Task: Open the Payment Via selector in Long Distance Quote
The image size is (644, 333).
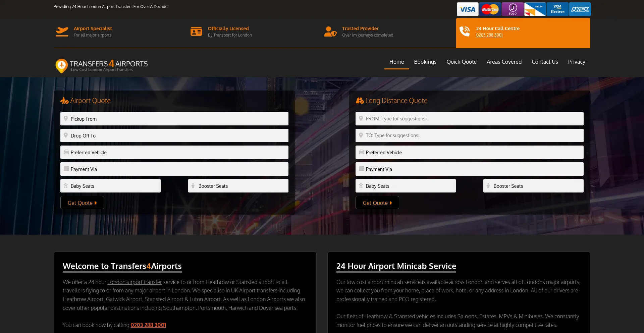Action: click(x=469, y=169)
